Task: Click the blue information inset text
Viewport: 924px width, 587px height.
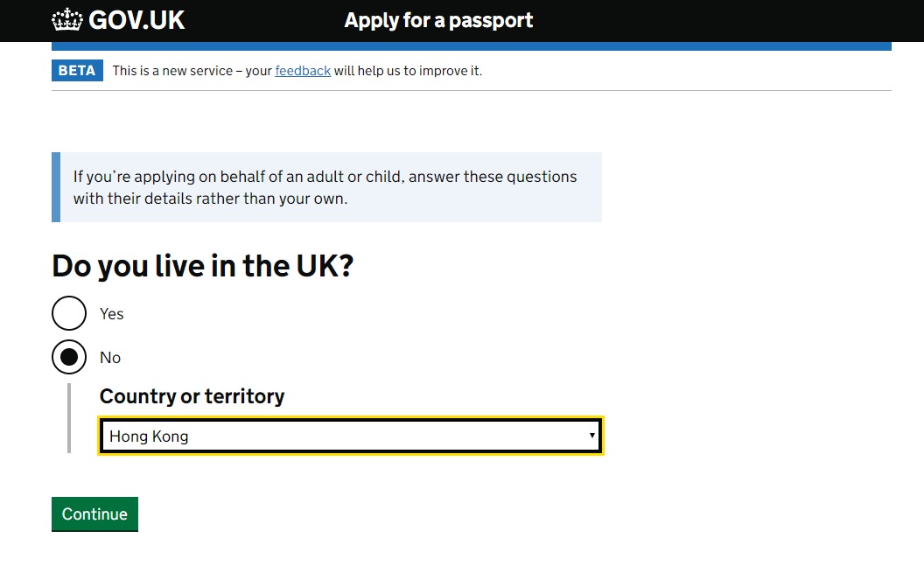Action: coord(325,187)
